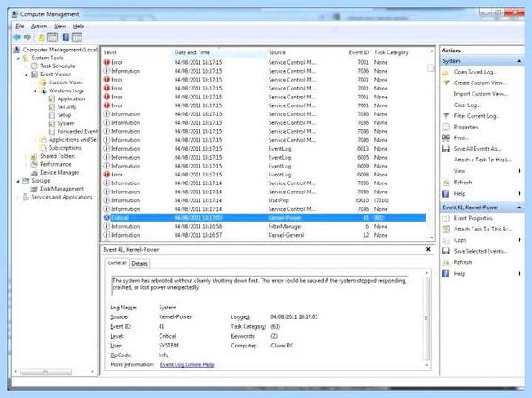532x398 pixels.
Task: Open Custom Views folder in tree
Action: coord(66,82)
